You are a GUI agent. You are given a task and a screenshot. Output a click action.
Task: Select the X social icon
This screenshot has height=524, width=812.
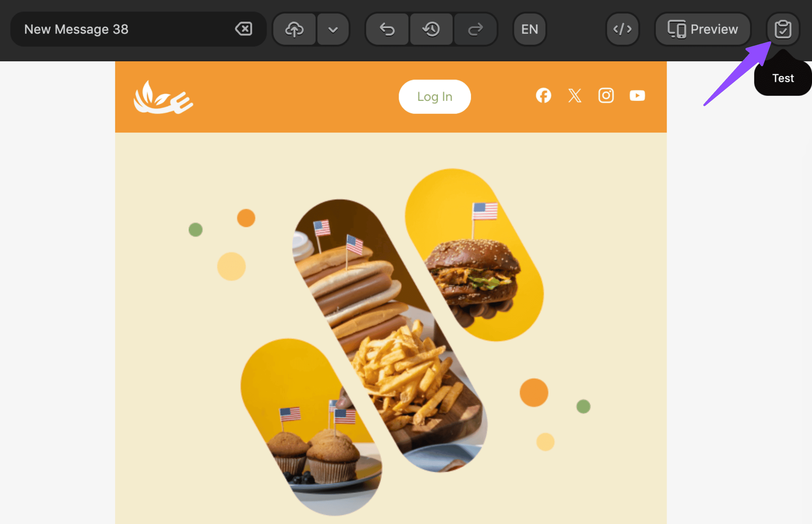[x=575, y=96]
